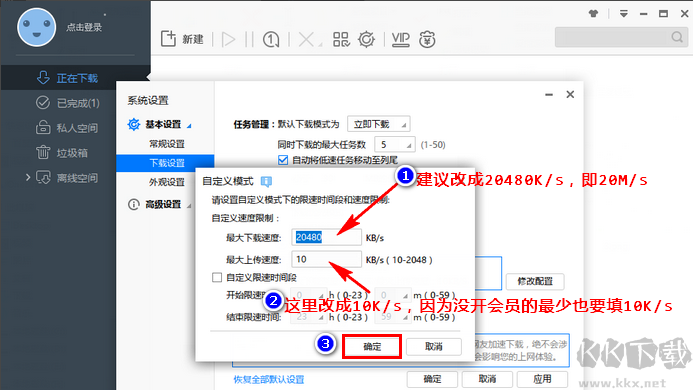Cancel the custom mode dialog

434,347
